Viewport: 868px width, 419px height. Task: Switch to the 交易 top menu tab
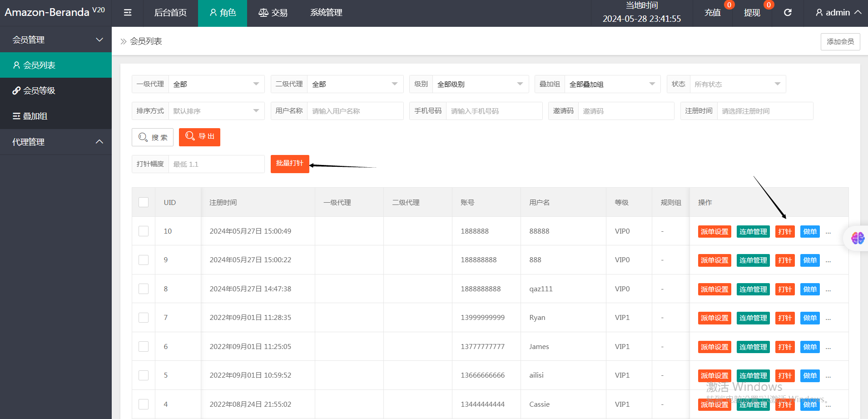click(x=273, y=13)
